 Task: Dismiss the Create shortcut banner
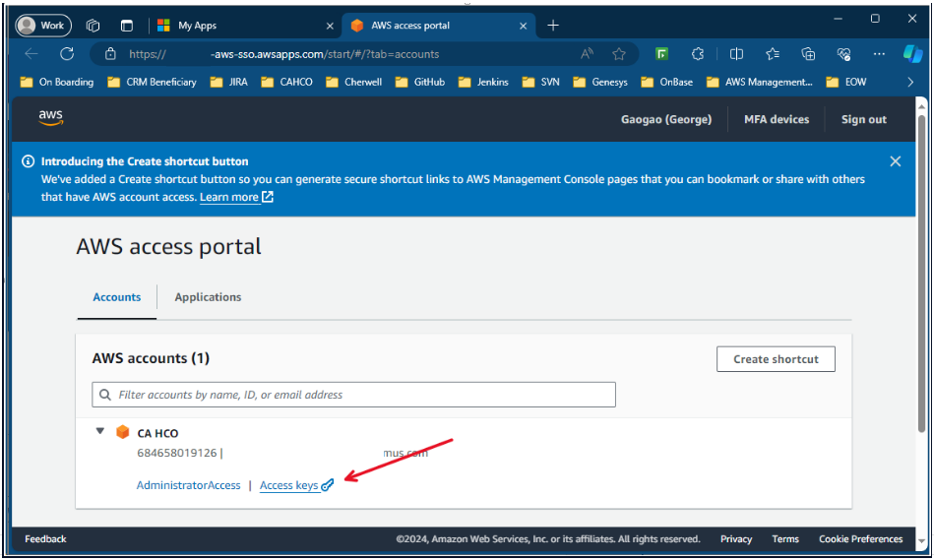coord(895,161)
